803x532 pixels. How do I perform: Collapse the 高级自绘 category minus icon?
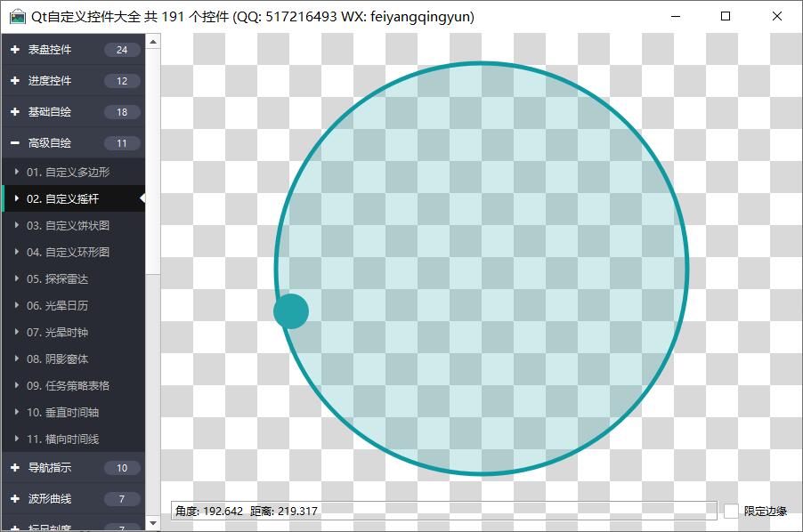tap(15, 143)
